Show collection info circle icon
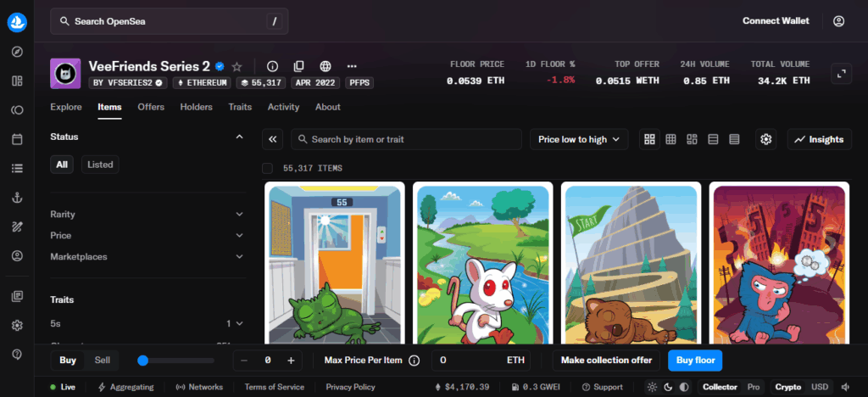 272,66
